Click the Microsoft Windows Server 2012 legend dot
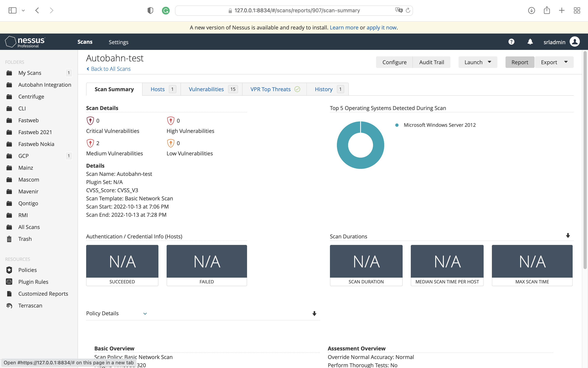Viewport: 588px width, 368px height. (397, 125)
